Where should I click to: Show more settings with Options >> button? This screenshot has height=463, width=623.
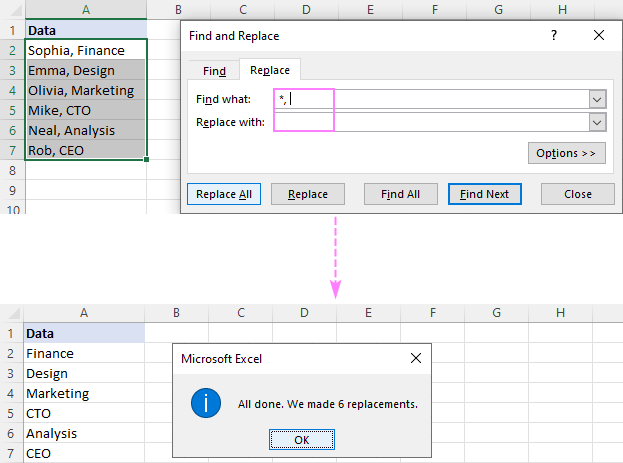(567, 153)
